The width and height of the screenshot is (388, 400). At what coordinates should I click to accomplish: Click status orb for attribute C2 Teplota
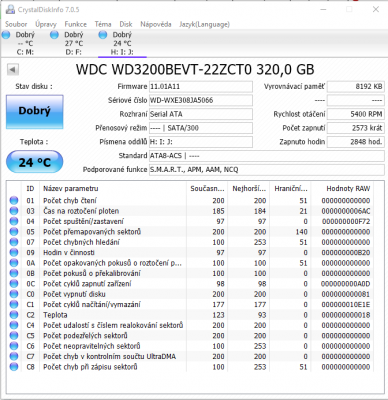tap(14, 315)
